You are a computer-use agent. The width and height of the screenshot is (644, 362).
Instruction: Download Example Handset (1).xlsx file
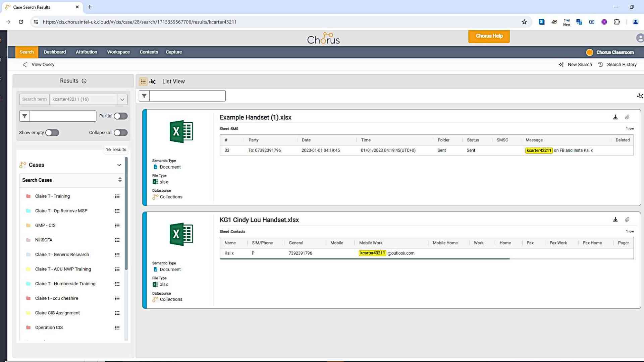tap(615, 117)
